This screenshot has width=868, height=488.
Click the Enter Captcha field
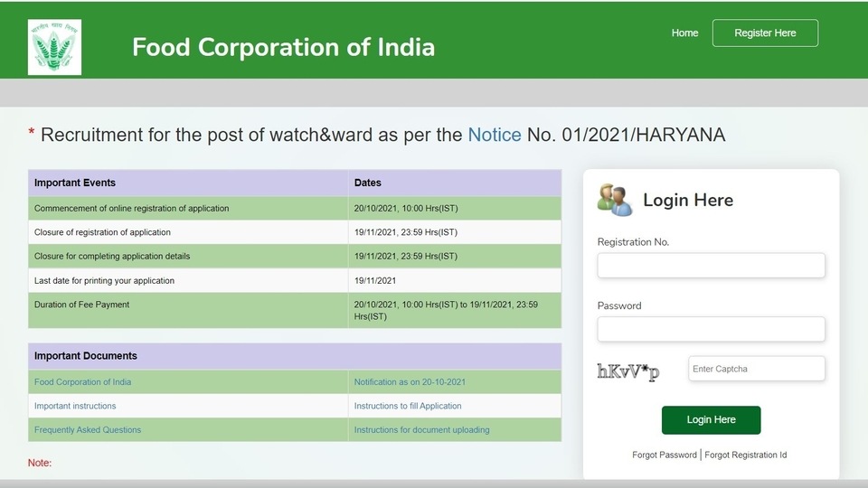click(756, 369)
